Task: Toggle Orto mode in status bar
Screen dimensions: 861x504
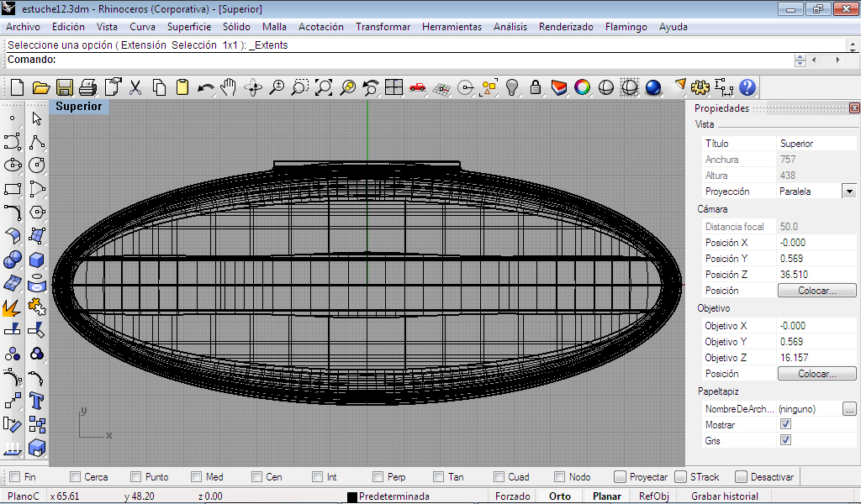Action: click(559, 496)
